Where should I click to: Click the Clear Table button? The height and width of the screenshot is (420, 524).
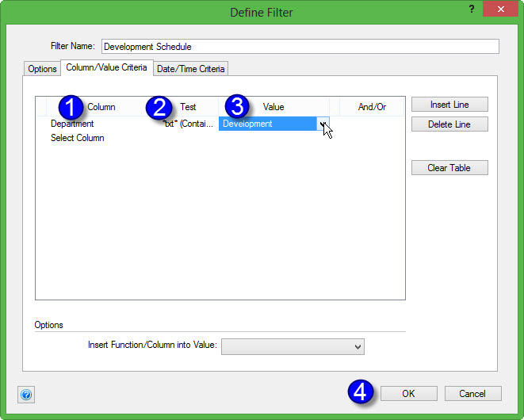449,168
